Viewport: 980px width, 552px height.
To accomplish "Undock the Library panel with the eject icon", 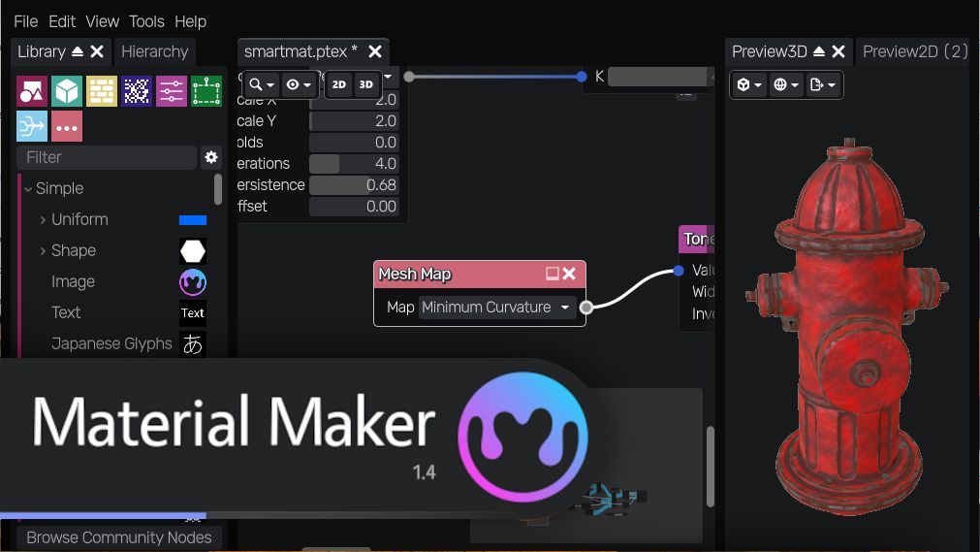I will pos(78,51).
